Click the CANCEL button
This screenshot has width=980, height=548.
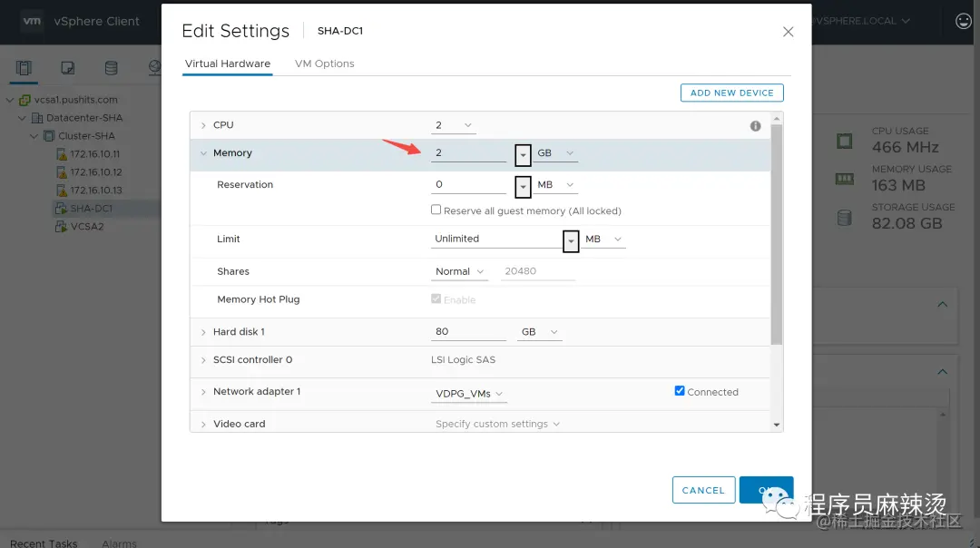[x=704, y=490]
